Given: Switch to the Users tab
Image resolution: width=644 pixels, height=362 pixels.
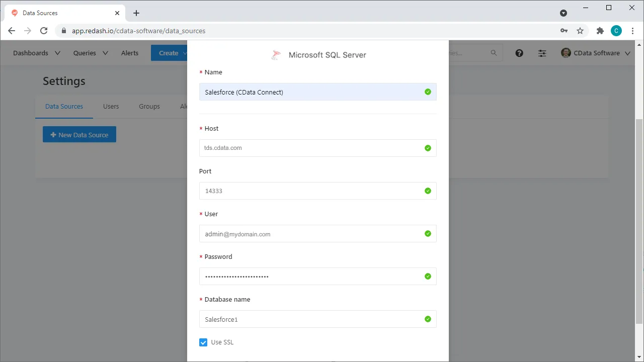Looking at the screenshot, I should pyautogui.click(x=111, y=107).
